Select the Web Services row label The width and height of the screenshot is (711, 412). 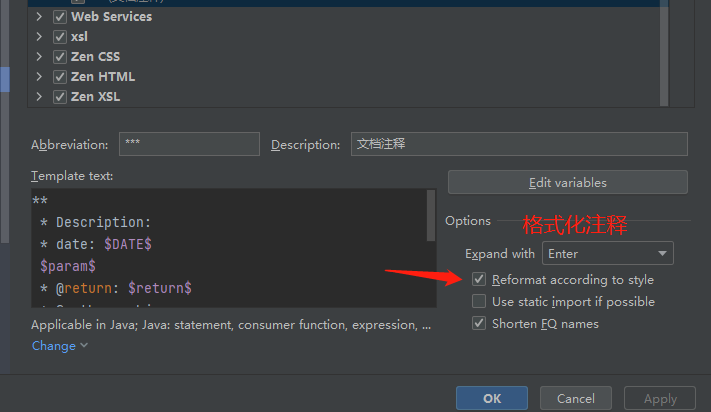coord(112,17)
